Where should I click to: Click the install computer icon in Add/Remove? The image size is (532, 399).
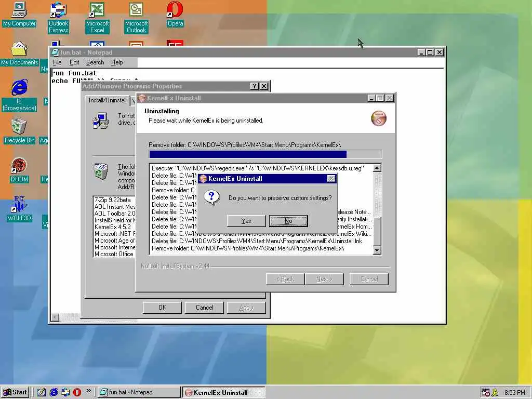click(101, 121)
